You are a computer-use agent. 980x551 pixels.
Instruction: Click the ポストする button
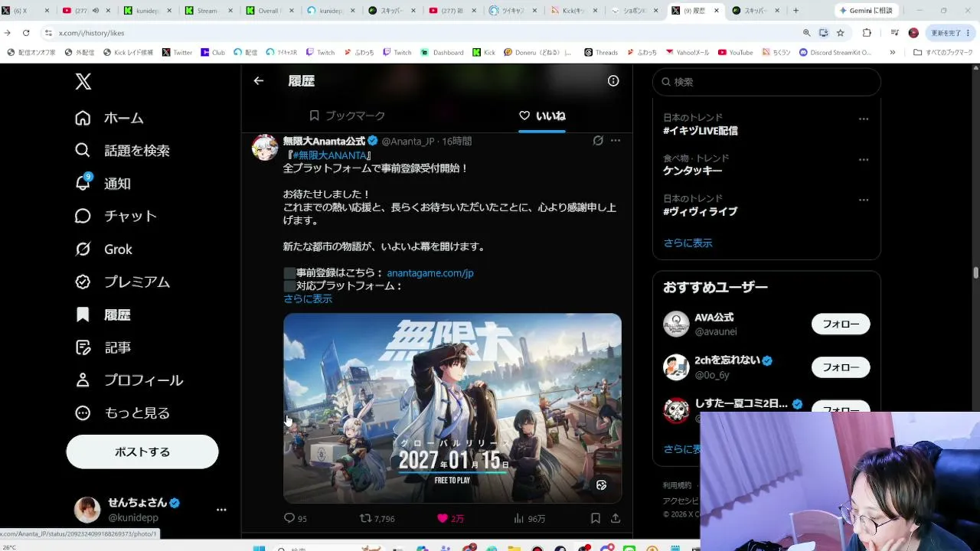point(142,452)
